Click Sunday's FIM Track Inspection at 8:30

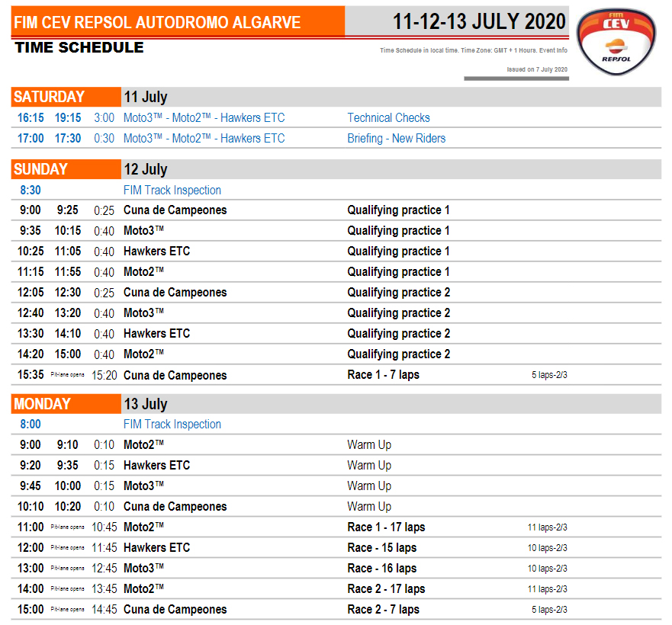click(x=172, y=191)
